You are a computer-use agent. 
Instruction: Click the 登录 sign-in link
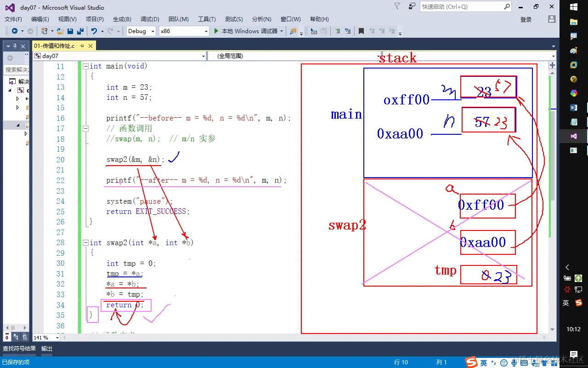526,19
